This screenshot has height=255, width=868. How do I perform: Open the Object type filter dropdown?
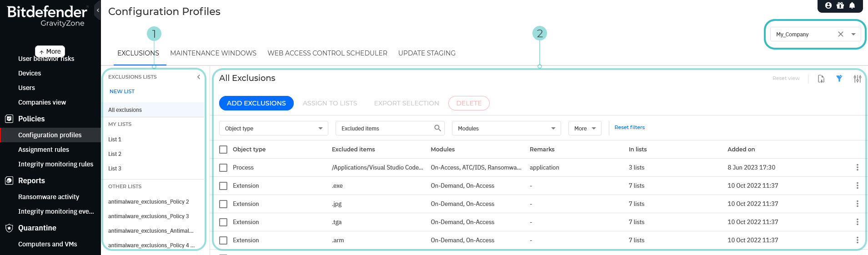point(274,128)
